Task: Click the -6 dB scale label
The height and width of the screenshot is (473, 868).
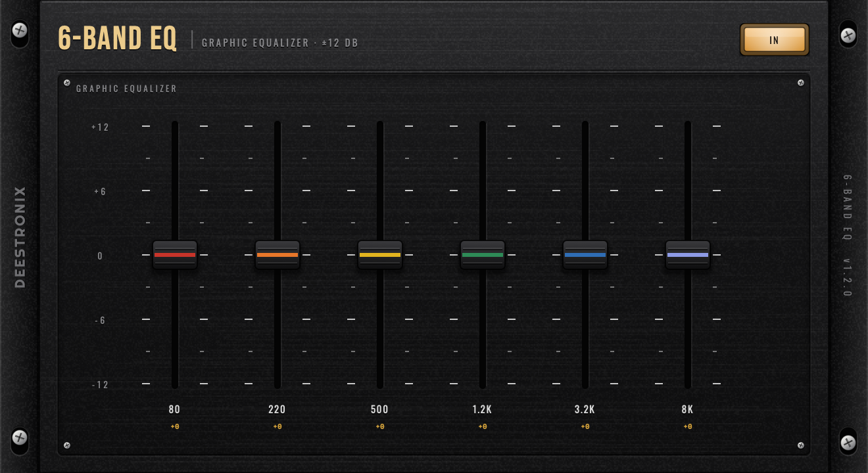Action: 100,321
